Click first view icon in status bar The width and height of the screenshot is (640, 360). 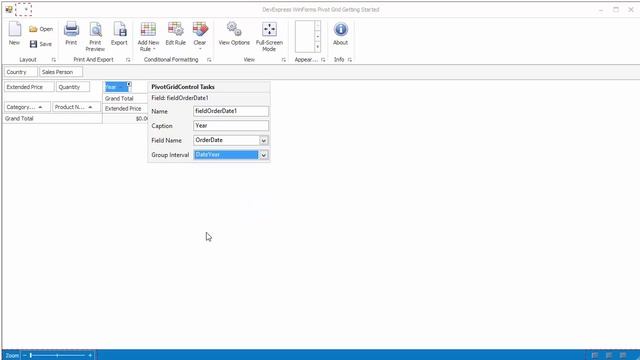(595, 356)
